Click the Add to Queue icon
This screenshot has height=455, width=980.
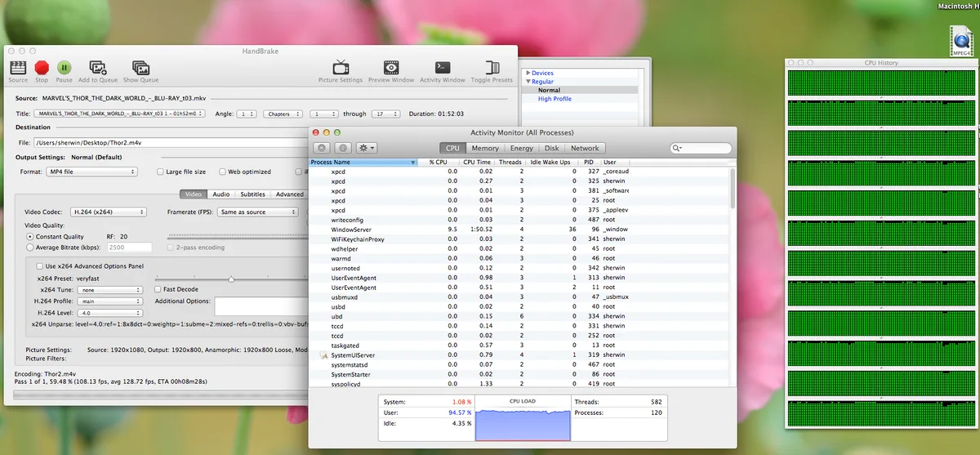coord(98,68)
